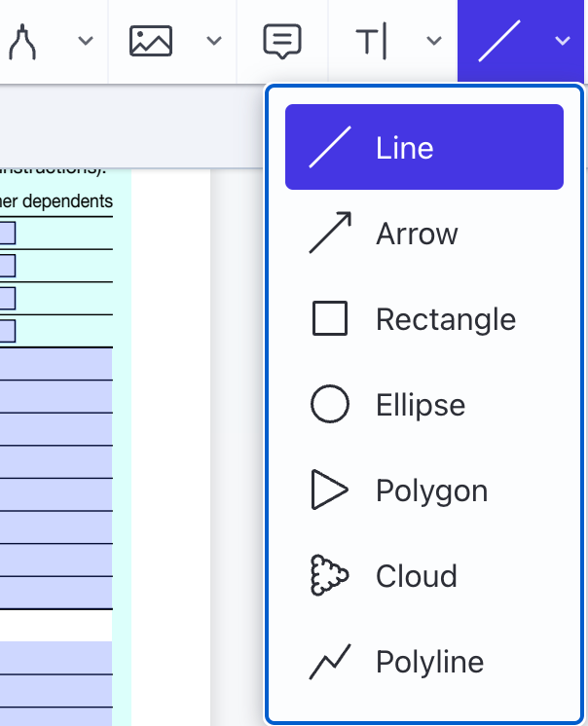Select the comment note tool icon

(282, 41)
